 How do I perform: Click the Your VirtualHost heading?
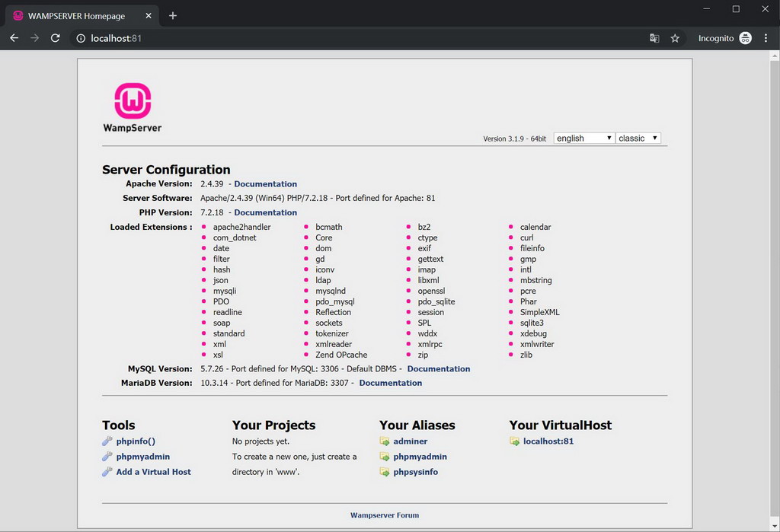[560, 425]
